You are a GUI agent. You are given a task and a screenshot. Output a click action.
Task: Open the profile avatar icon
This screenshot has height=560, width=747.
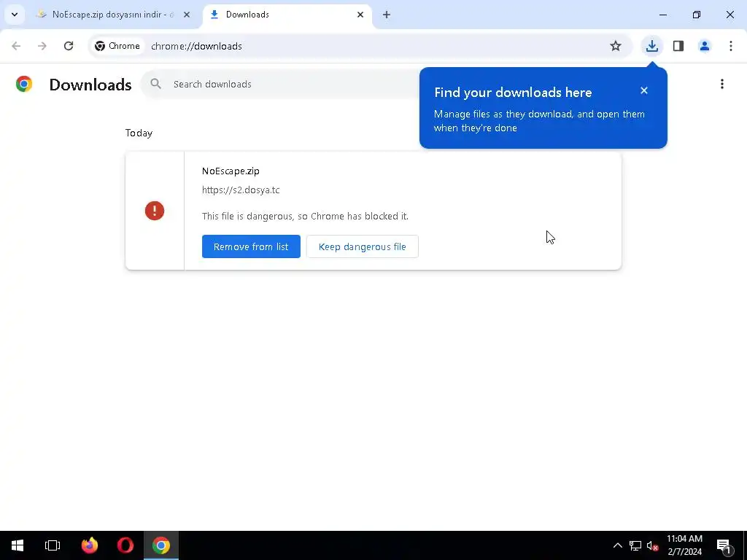tap(705, 46)
